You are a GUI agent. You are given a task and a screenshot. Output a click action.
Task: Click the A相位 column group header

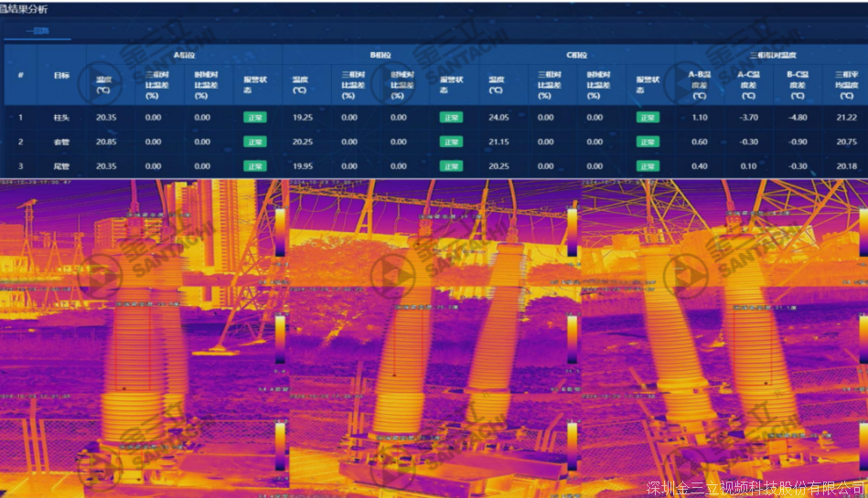point(184,56)
